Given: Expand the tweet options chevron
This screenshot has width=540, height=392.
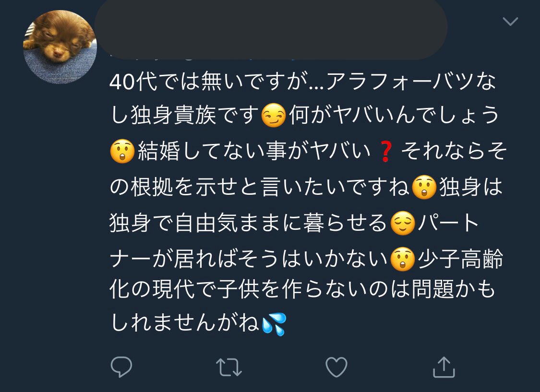Looking at the screenshot, I should coord(510,22).
